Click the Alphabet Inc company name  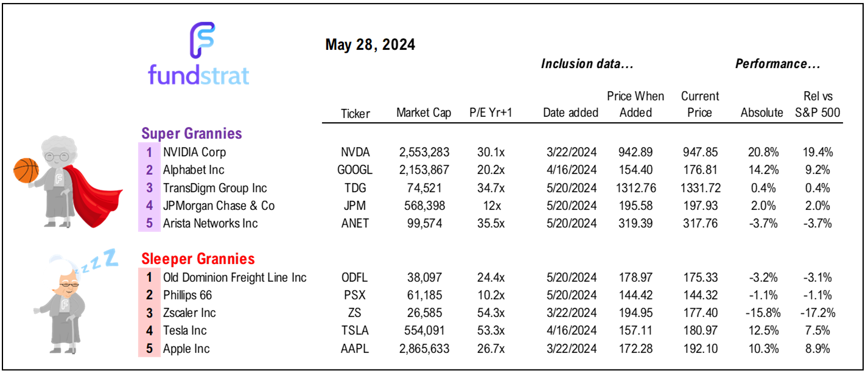(x=192, y=170)
